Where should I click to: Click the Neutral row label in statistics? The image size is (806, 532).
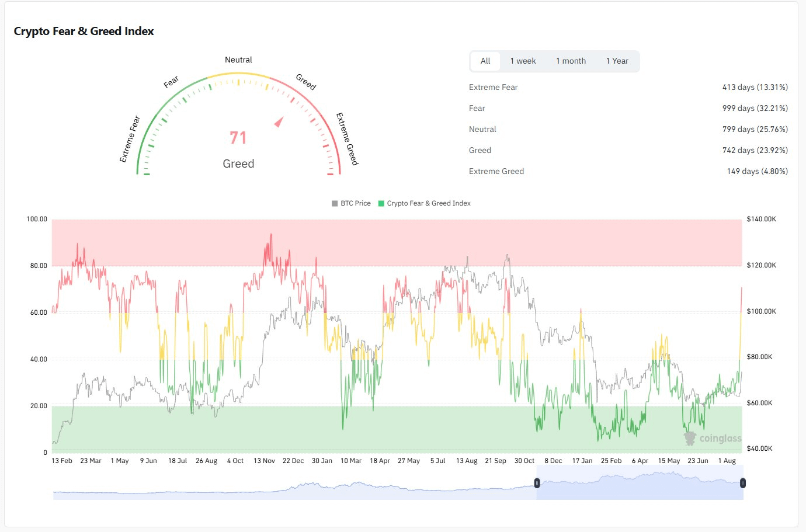point(482,129)
